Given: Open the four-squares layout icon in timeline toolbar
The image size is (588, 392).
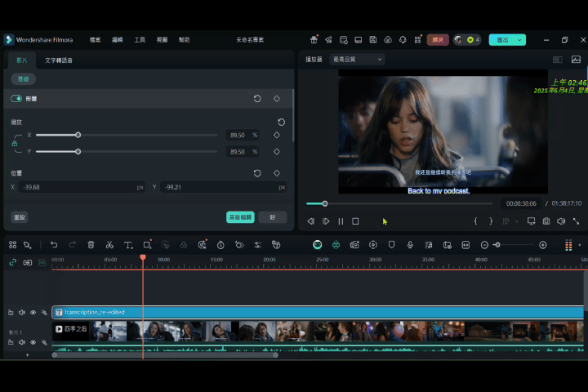Looking at the screenshot, I should click(13, 245).
